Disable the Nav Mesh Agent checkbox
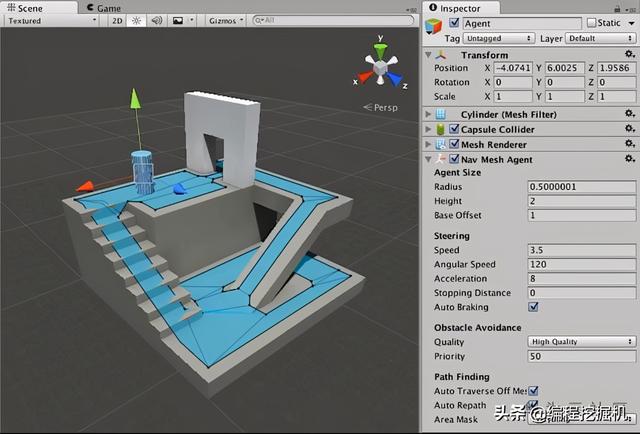Viewport: 640px width, 434px height. click(x=454, y=158)
